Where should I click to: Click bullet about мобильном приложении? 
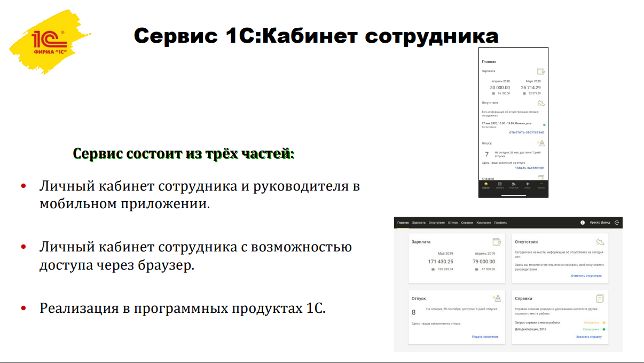(200, 195)
